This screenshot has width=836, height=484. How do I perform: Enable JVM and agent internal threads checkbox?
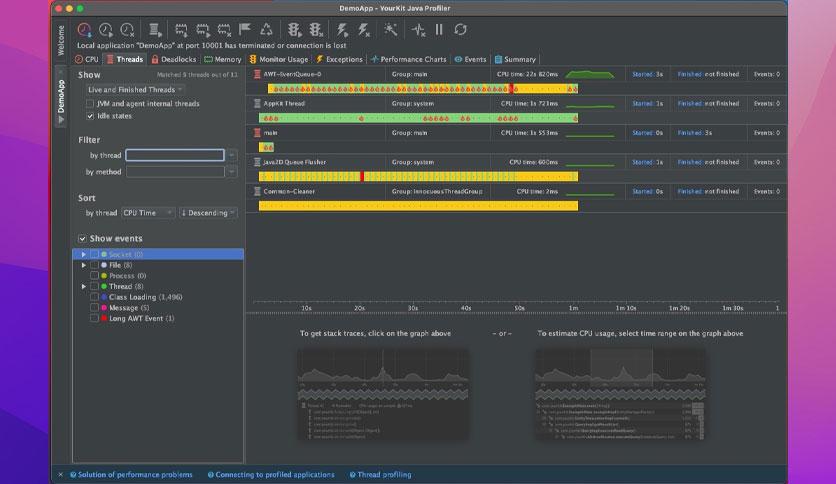click(x=91, y=103)
